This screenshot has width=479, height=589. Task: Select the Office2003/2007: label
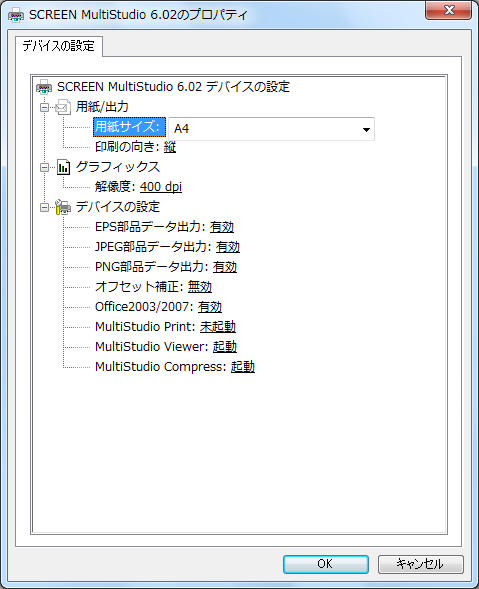tap(144, 307)
